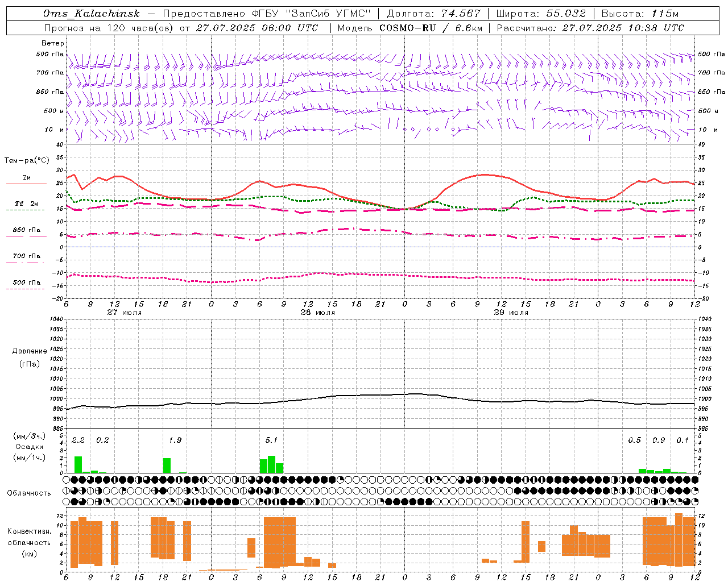
Task: Click the 0.2 precipitation total value
Action: (x=102, y=440)
